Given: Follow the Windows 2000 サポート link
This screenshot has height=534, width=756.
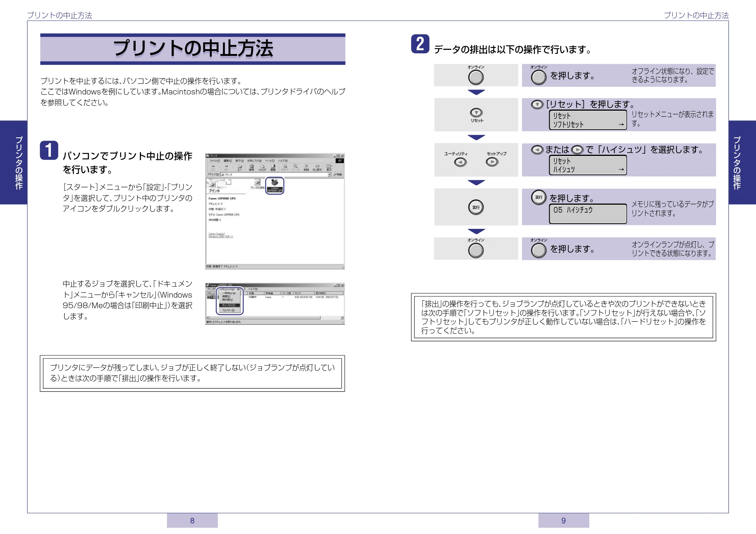Looking at the screenshot, I should click(x=221, y=237).
